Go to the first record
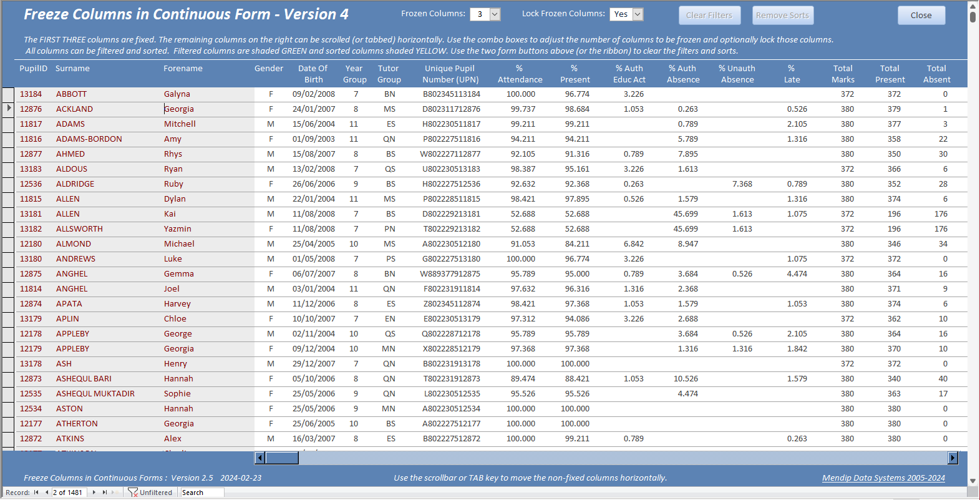This screenshot has width=980, height=500. 36,493
